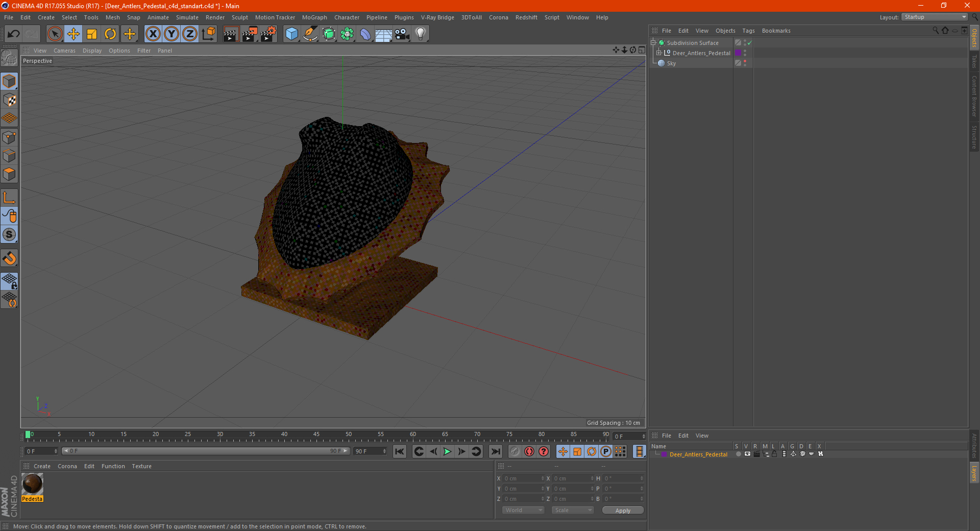Screen dimensions: 980x531
Task: Toggle X-axis lock
Action: (153, 34)
